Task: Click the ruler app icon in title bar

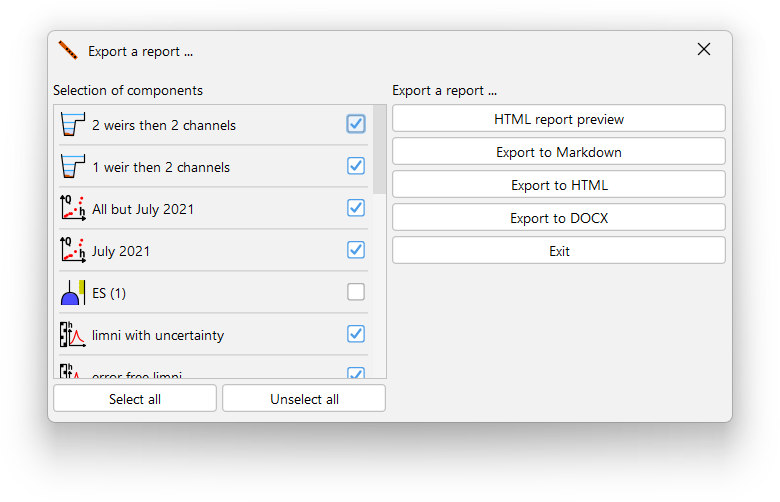Action: point(68,50)
